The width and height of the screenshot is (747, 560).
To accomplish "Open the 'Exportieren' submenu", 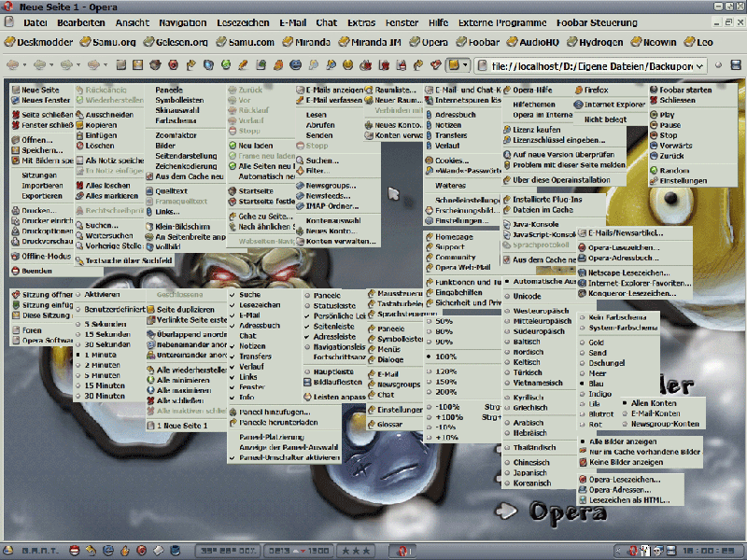I will pyautogui.click(x=42, y=196).
